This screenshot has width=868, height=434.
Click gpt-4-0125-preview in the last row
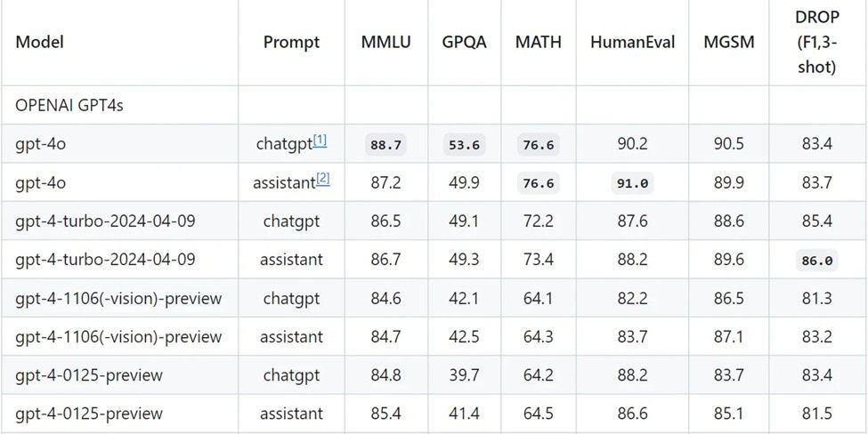[x=89, y=414]
